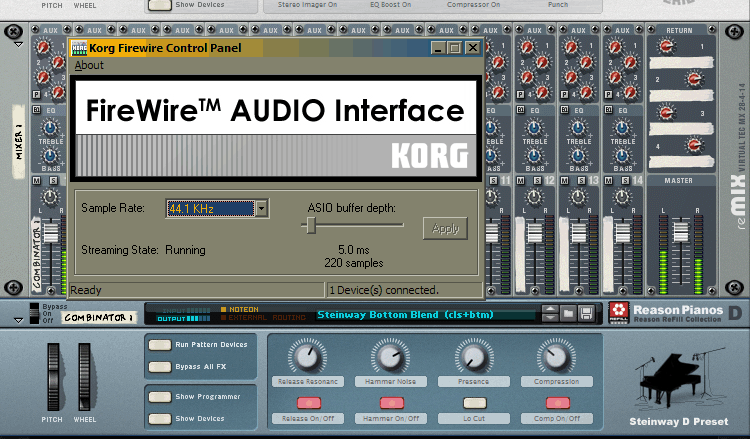Click the Presence knob

(x=474, y=358)
